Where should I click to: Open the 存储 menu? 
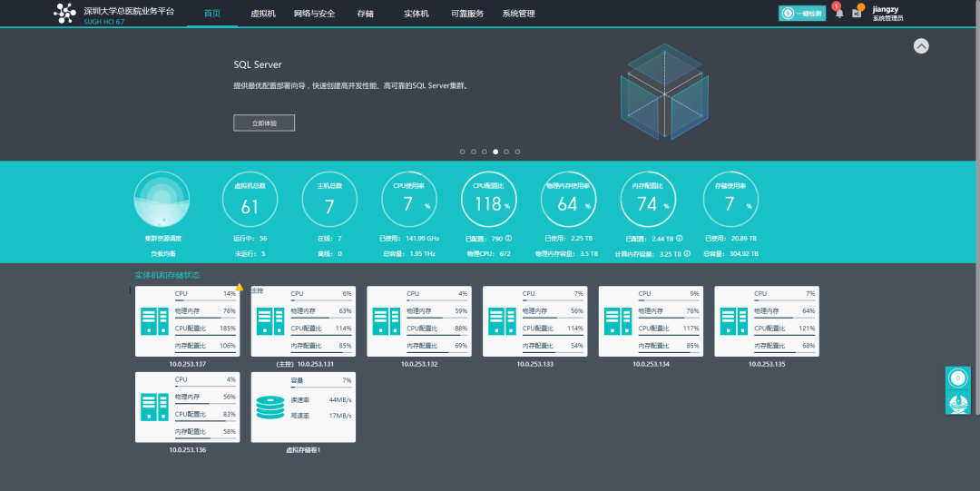pos(365,13)
